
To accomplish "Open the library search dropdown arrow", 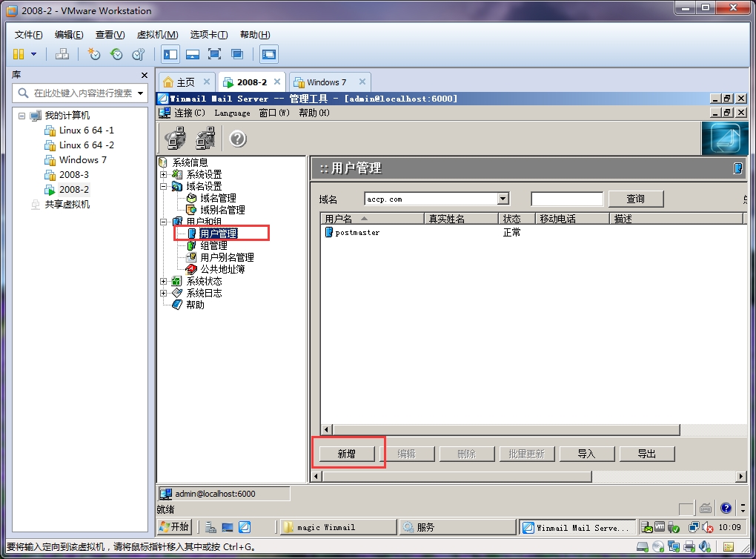I will pos(140,93).
